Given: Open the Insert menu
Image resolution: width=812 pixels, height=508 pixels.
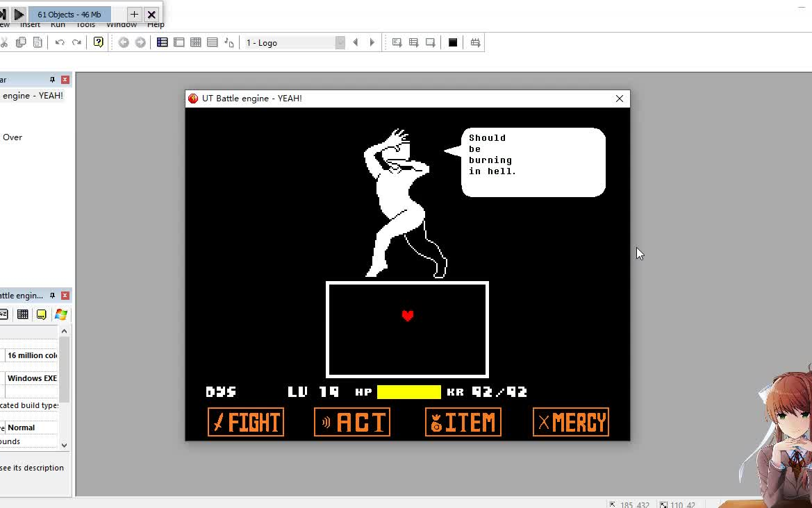Looking at the screenshot, I should pyautogui.click(x=30, y=25).
